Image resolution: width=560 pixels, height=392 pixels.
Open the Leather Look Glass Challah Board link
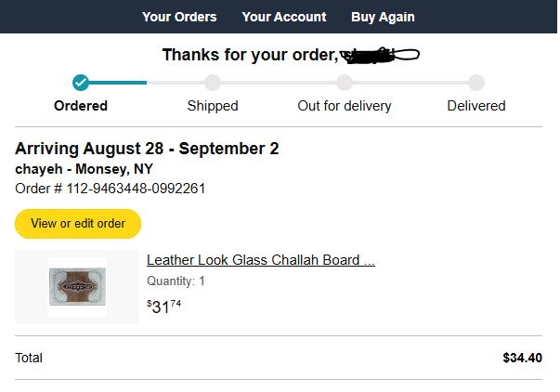point(261,260)
